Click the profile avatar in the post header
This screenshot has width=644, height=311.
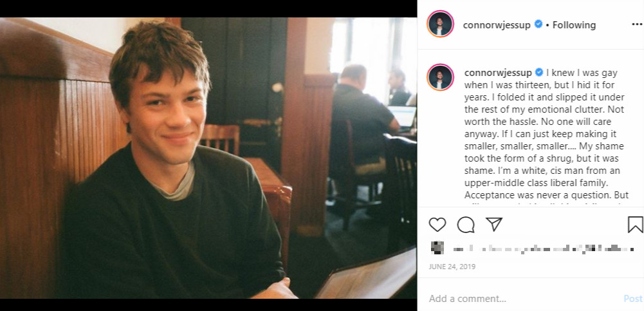[x=441, y=25]
